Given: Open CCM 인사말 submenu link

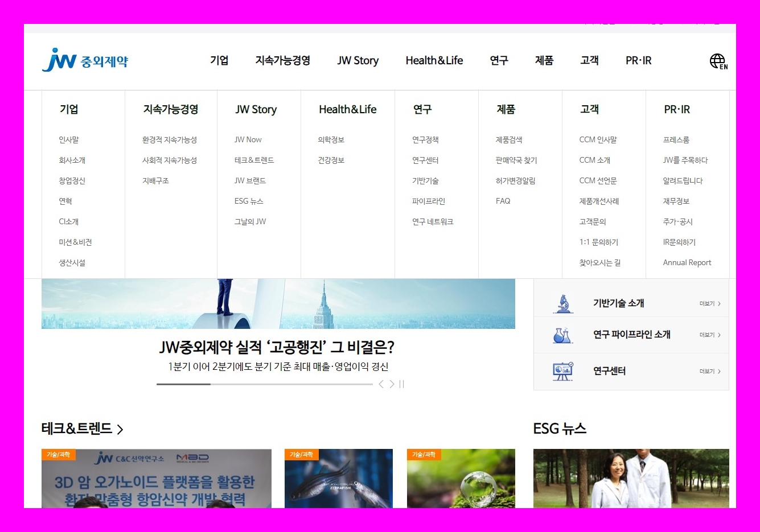Looking at the screenshot, I should point(598,140).
